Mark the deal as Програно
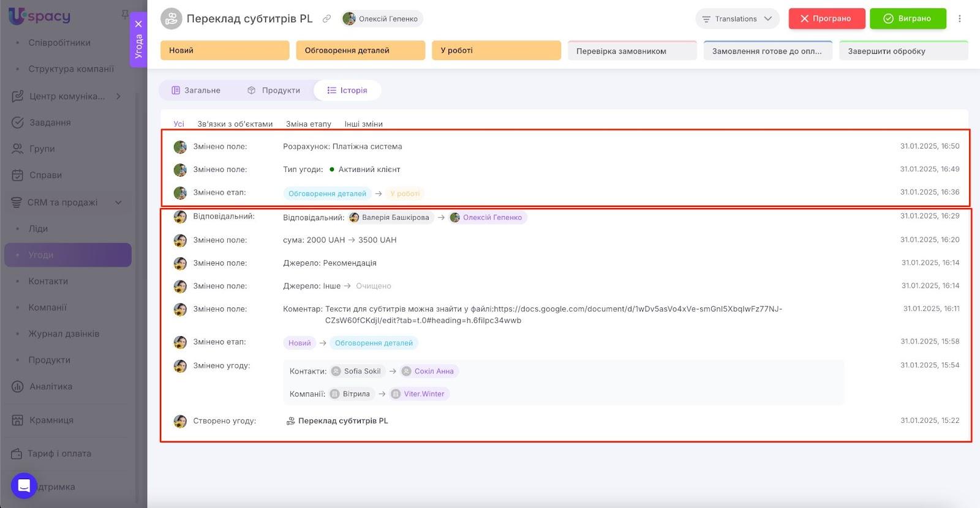Viewport: 980px width, 508px height. click(x=826, y=19)
